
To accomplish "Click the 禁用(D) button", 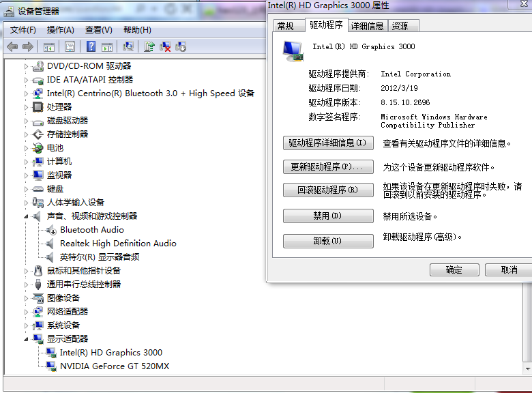I will tap(328, 216).
